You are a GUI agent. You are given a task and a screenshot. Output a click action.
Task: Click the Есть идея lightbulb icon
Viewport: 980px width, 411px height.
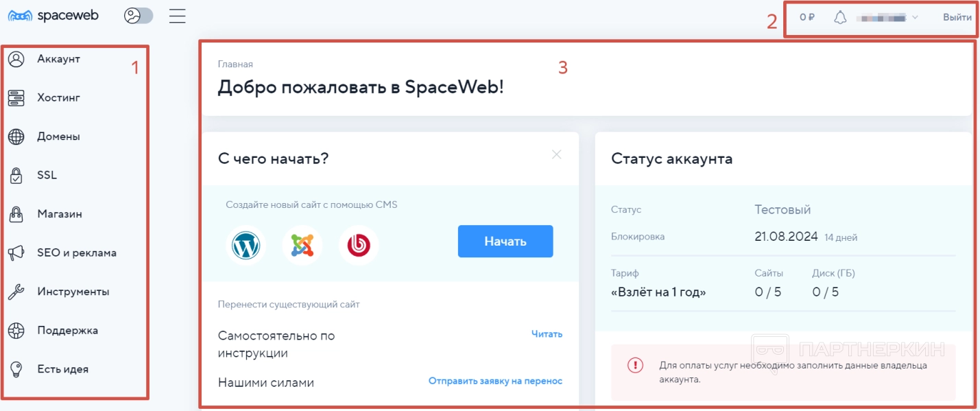16,369
